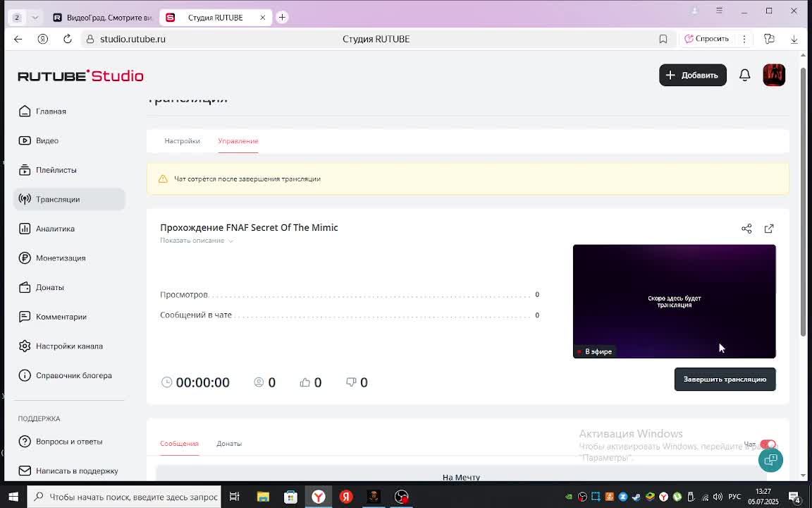Open notifications bell
Screen dimensions: 812x508
(x=744, y=75)
